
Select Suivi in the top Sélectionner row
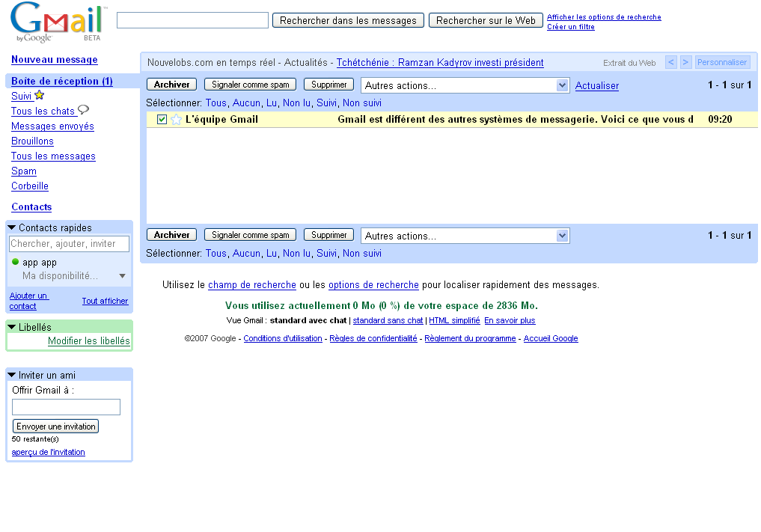326,103
